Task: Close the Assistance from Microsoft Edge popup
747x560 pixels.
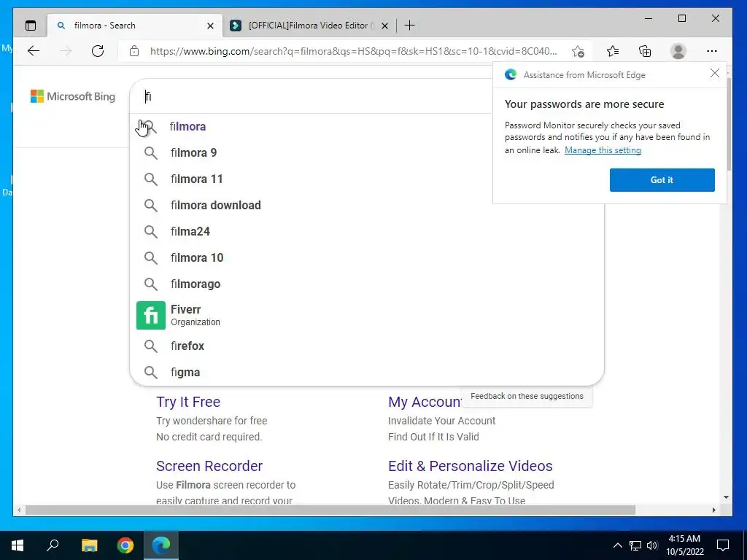Action: click(x=715, y=73)
